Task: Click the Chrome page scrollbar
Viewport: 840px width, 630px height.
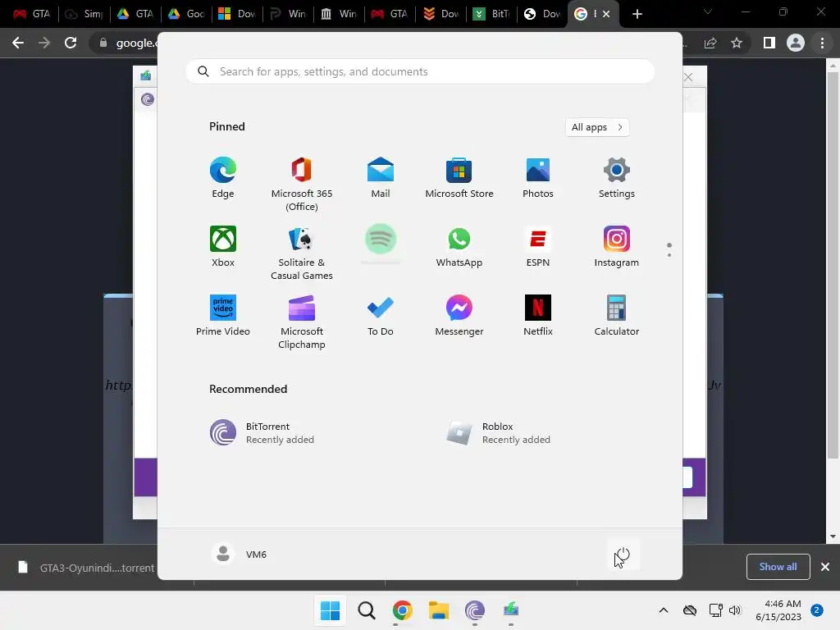Action: point(832,266)
